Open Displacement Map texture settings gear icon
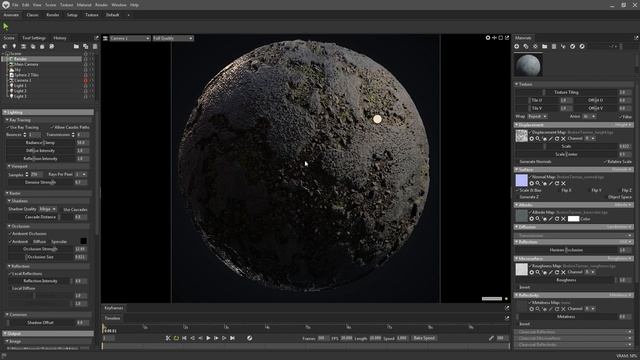Viewport: 640px width, 360px height. pyautogui.click(x=531, y=139)
